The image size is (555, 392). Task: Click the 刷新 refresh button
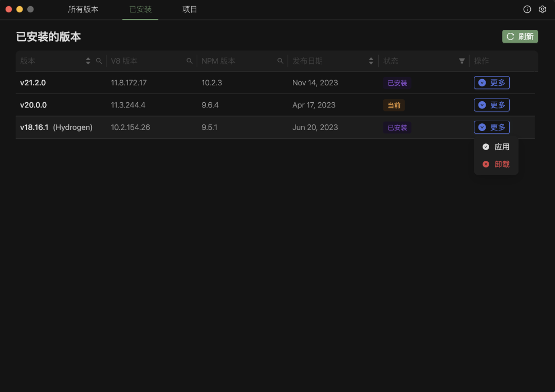point(520,36)
